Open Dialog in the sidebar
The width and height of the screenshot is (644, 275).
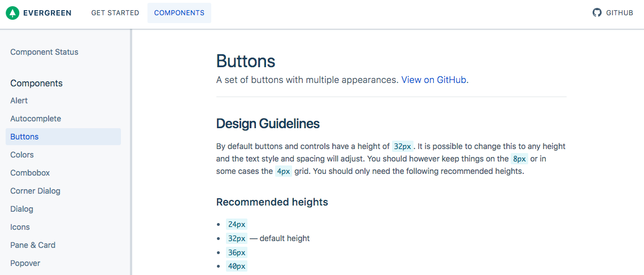tap(22, 209)
